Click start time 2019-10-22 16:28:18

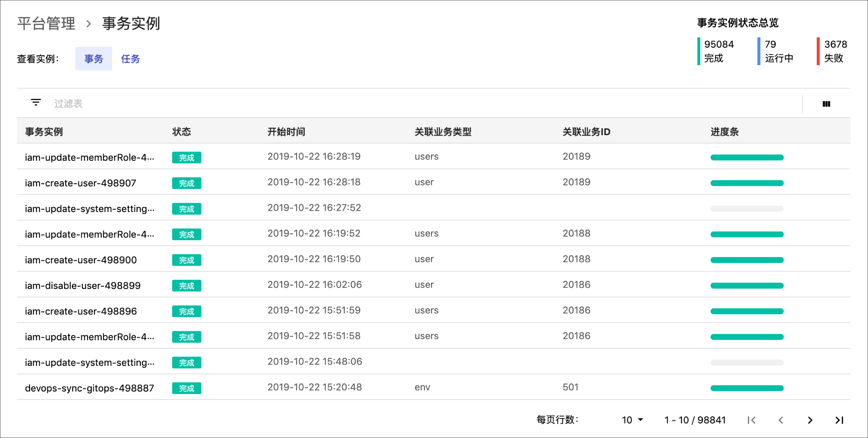point(314,182)
